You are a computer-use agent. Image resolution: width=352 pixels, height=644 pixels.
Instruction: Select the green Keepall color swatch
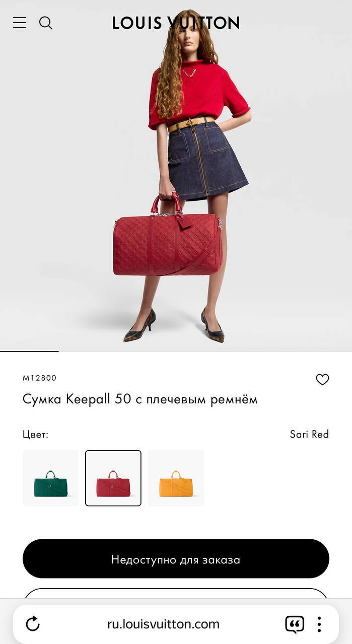pyautogui.click(x=51, y=478)
